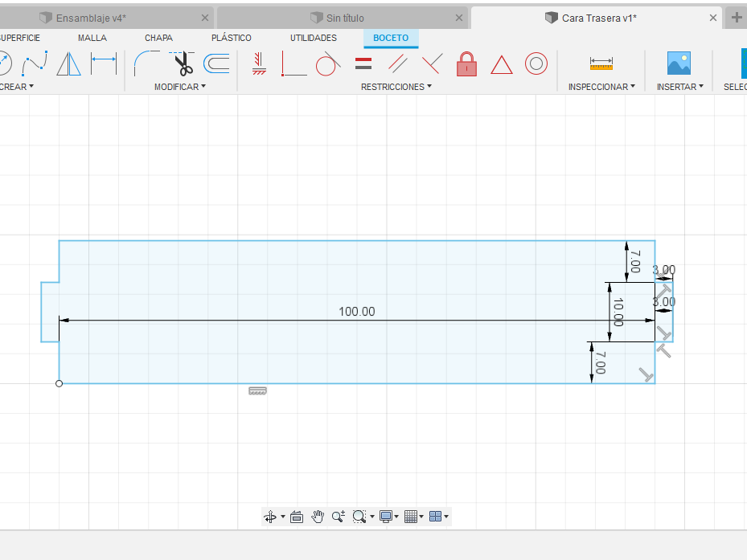Image resolution: width=747 pixels, height=560 pixels.
Task: Activate the Zoom tool
Action: (339, 517)
